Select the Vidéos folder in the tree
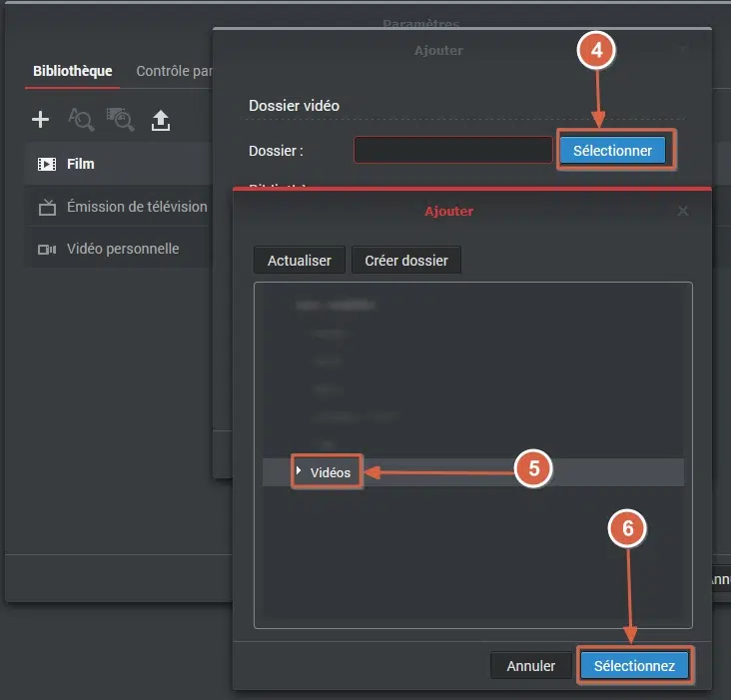Image resolution: width=731 pixels, height=700 pixels. click(x=331, y=472)
